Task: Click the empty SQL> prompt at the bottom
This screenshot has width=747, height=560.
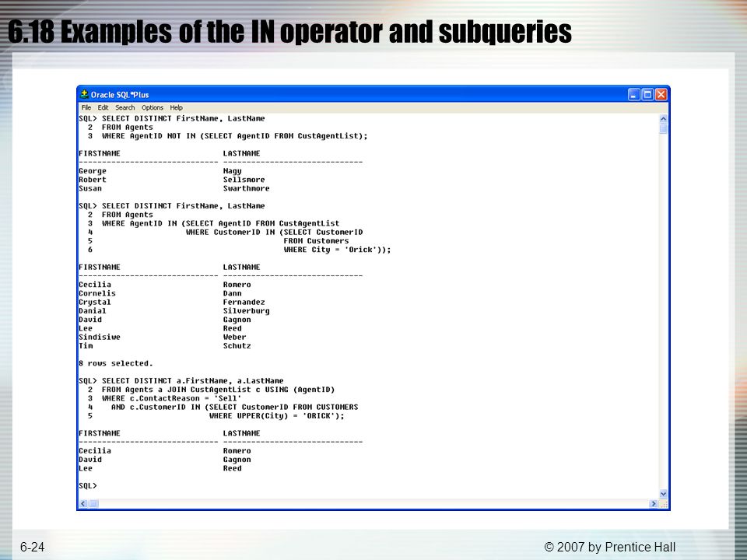Action: click(x=88, y=485)
